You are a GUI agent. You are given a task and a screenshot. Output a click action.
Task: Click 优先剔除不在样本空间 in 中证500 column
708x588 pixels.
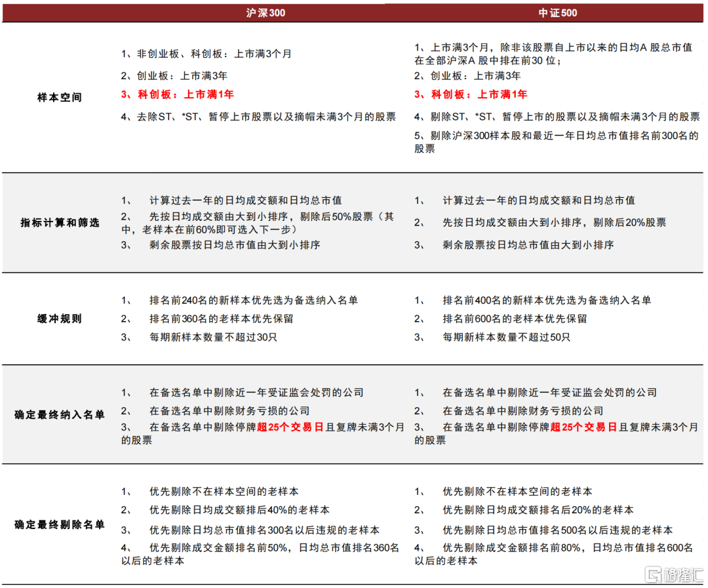point(503,492)
